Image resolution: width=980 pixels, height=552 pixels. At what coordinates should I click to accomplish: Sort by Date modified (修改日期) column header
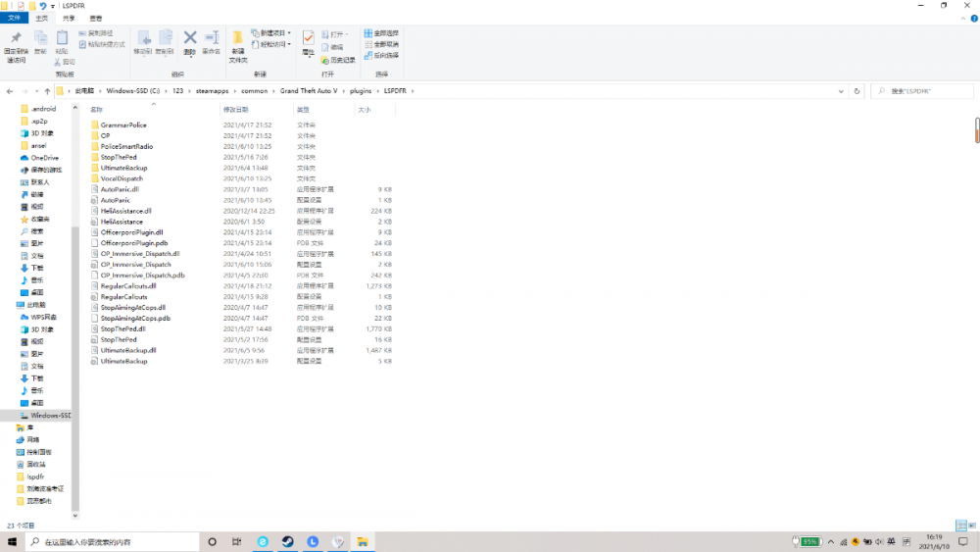click(x=256, y=110)
